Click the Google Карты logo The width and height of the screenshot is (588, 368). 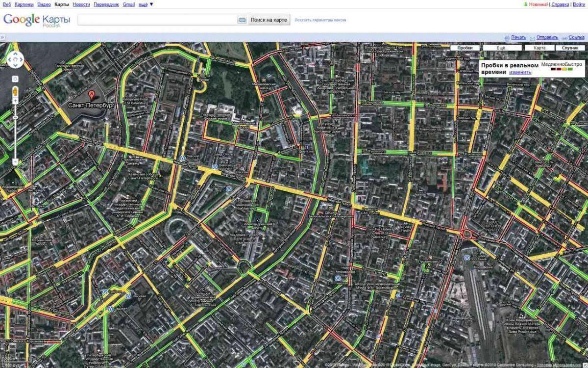click(37, 20)
